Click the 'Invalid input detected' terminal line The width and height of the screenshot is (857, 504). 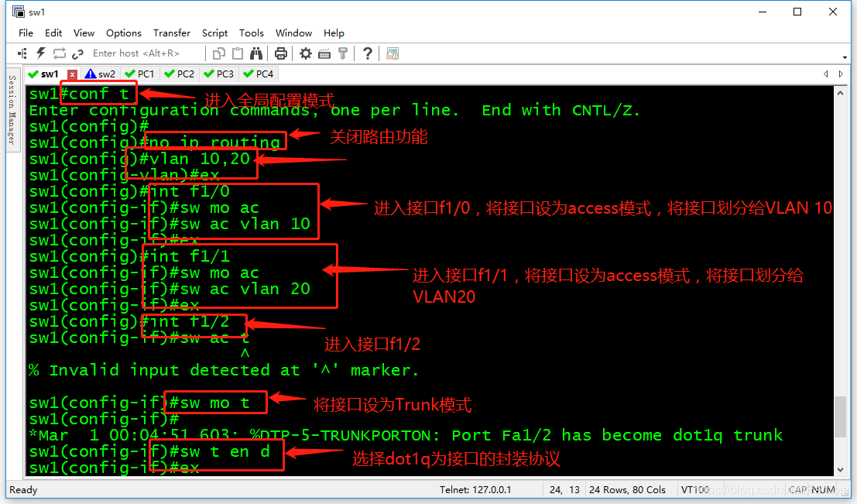point(224,370)
